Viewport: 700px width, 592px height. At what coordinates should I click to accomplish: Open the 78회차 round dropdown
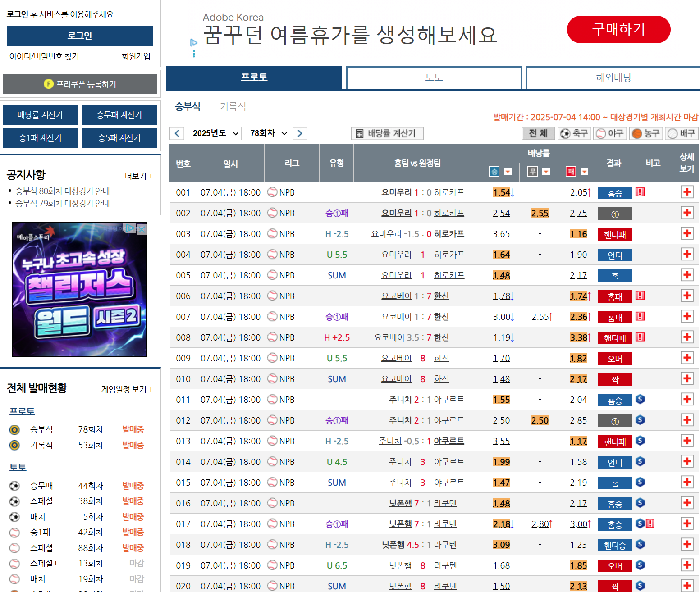coord(267,133)
